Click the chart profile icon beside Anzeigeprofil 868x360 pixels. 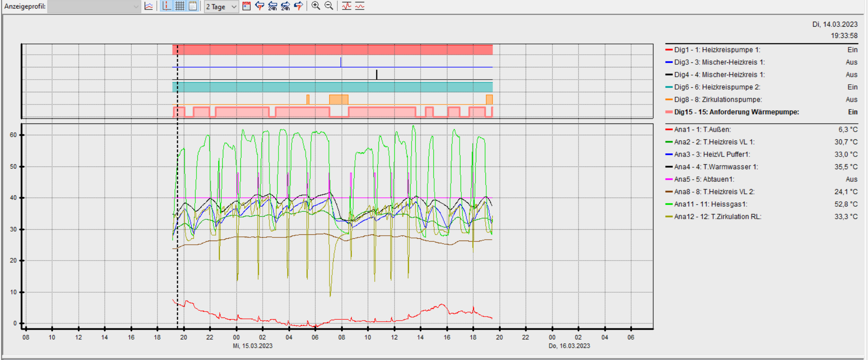pos(149,6)
